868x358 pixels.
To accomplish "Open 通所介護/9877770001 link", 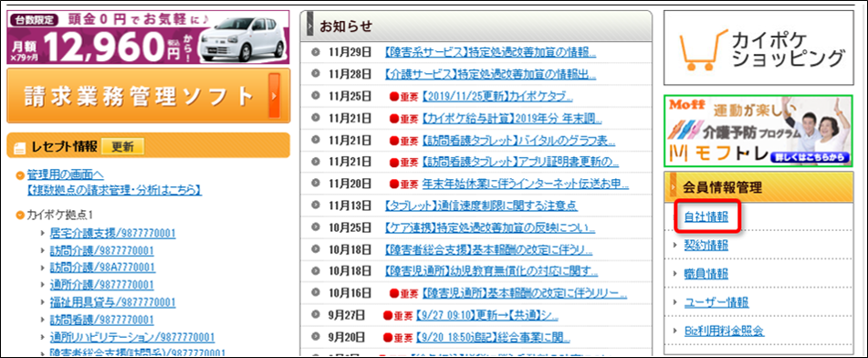I will 102,285.
